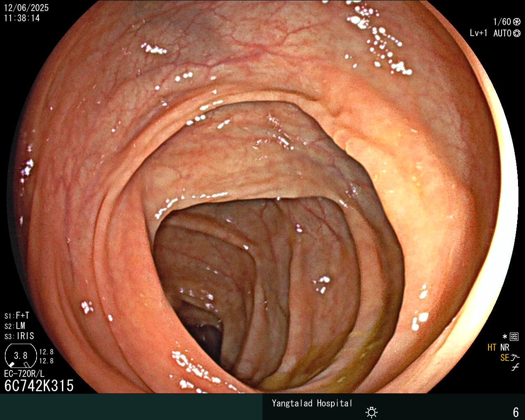Click the S3: IRIS switch assignment
Image resolution: width=525 pixels, height=420 pixels.
point(19,336)
